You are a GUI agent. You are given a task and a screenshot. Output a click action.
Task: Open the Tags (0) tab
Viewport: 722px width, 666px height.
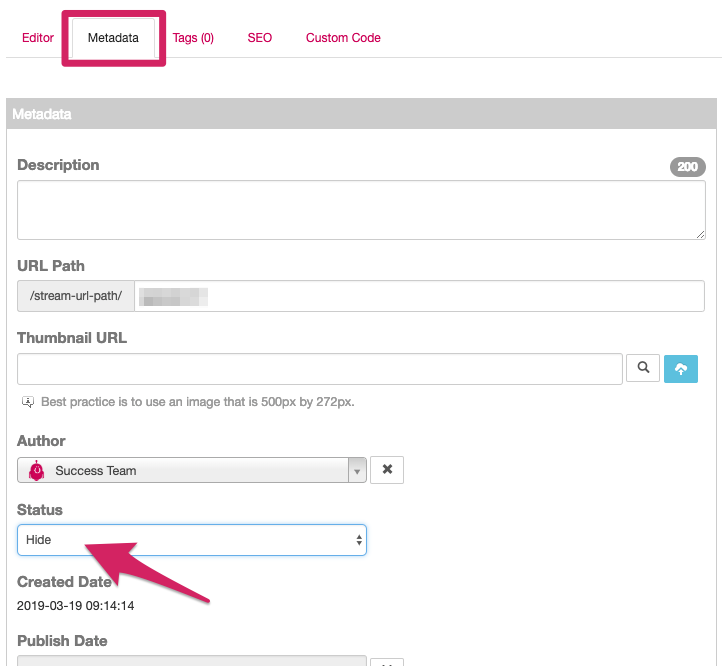pyautogui.click(x=193, y=38)
